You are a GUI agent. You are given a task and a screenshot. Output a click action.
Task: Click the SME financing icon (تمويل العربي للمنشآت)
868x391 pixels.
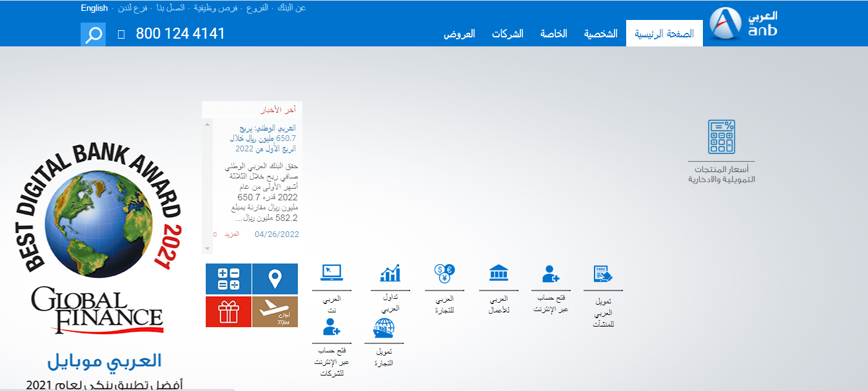602,274
